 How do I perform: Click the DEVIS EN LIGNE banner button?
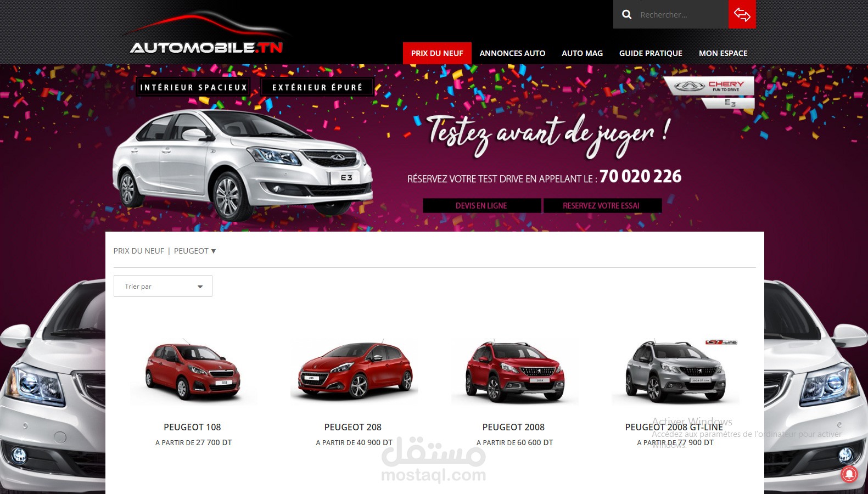click(481, 206)
